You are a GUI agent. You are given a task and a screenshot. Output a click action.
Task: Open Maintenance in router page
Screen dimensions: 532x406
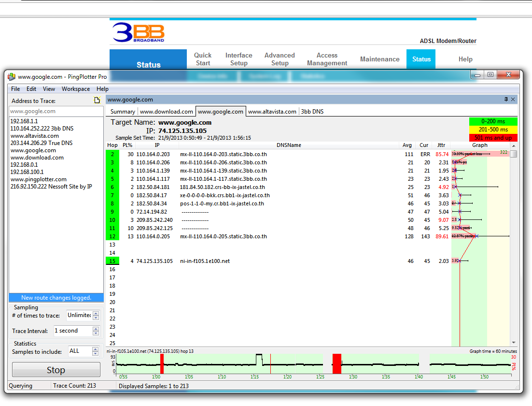(379, 59)
